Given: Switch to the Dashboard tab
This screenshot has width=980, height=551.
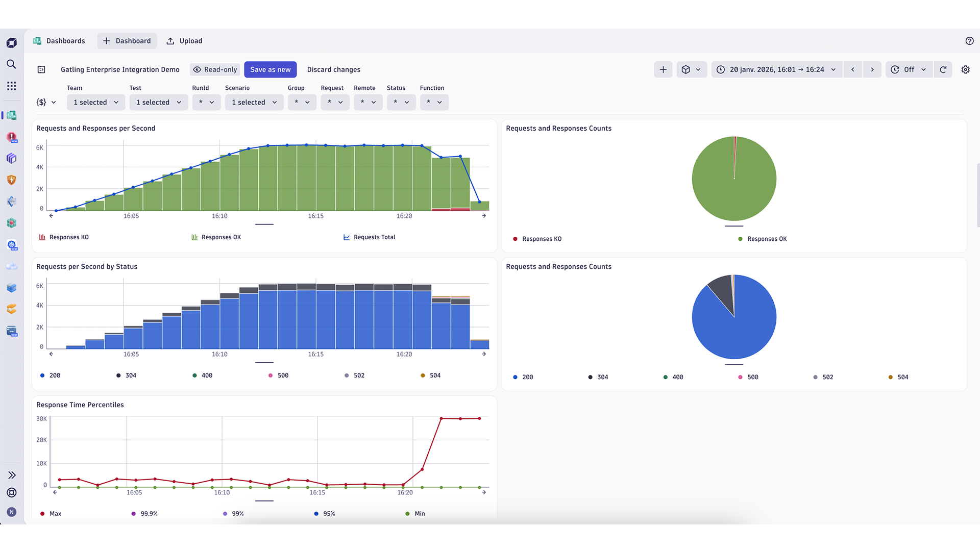Looking at the screenshot, I should pos(127,41).
